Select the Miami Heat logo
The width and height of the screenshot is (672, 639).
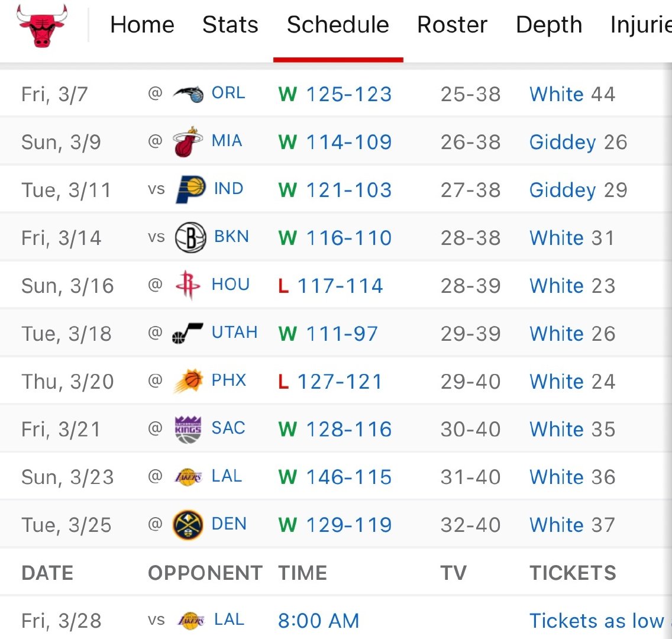(188, 142)
